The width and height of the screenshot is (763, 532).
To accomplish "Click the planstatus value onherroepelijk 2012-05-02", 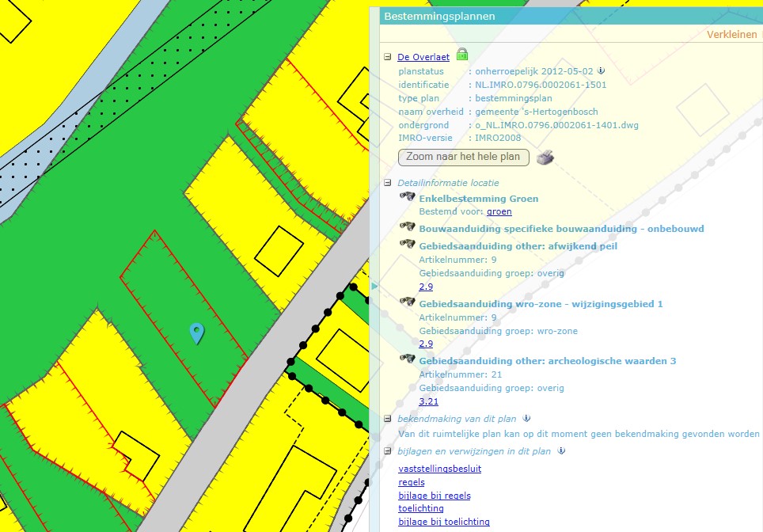I will [x=533, y=71].
